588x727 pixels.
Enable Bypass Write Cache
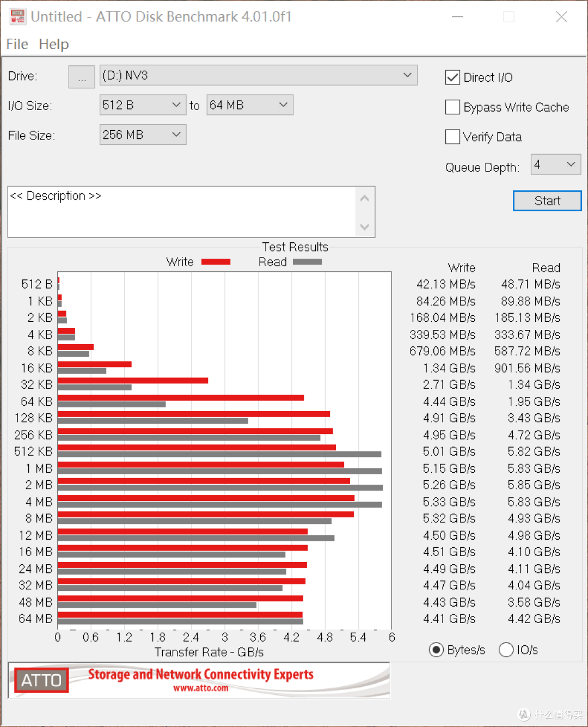tap(452, 107)
